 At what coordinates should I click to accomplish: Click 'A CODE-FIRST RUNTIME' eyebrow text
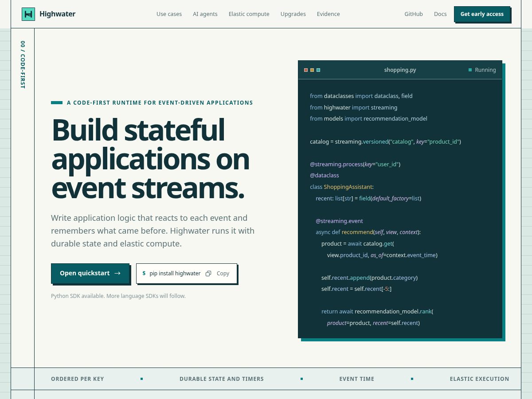160,103
